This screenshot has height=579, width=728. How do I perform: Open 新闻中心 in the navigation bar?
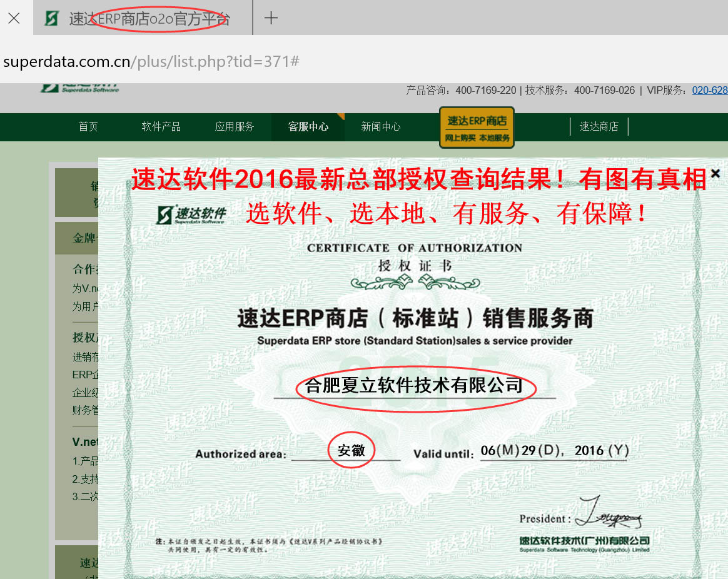pos(381,126)
